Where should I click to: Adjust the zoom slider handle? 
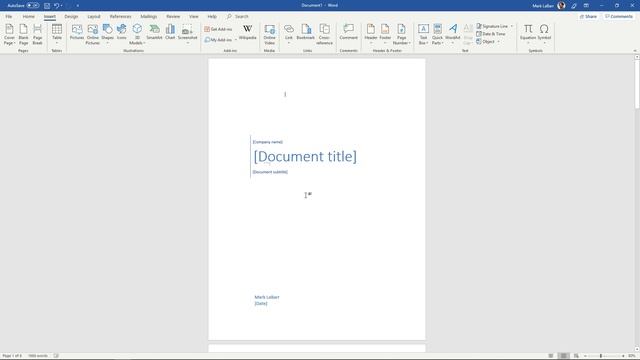pyautogui.click(x=601, y=356)
